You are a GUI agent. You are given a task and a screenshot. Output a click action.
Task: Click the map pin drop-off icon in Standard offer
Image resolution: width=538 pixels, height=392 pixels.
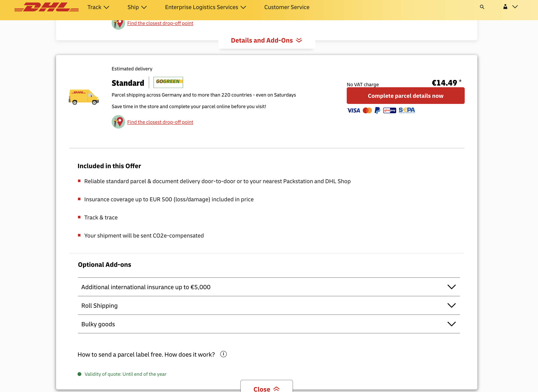tap(118, 122)
